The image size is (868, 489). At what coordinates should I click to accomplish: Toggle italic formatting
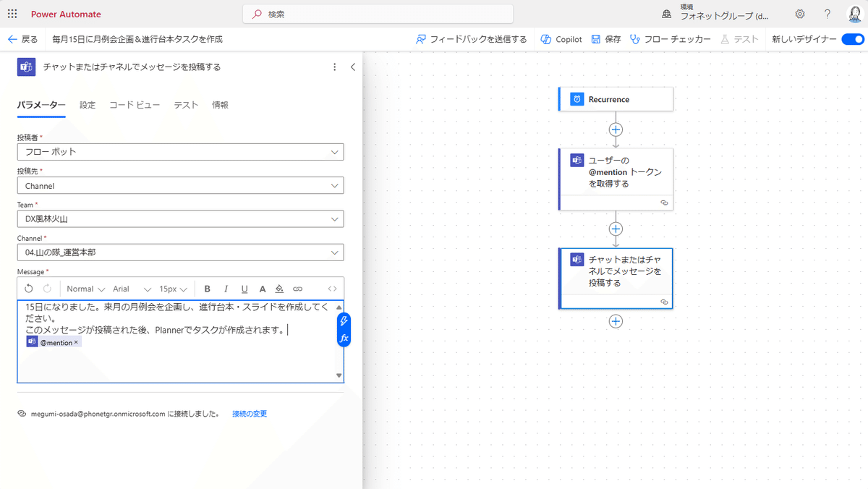[x=226, y=289]
